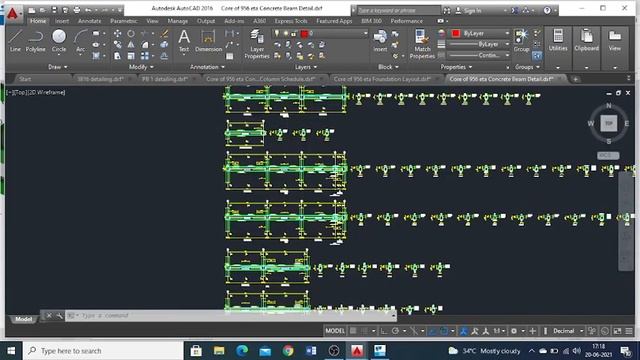Viewport: 640px width, 360px height.
Task: Click the Fillet tool in Modify panel
Action: [145, 44]
